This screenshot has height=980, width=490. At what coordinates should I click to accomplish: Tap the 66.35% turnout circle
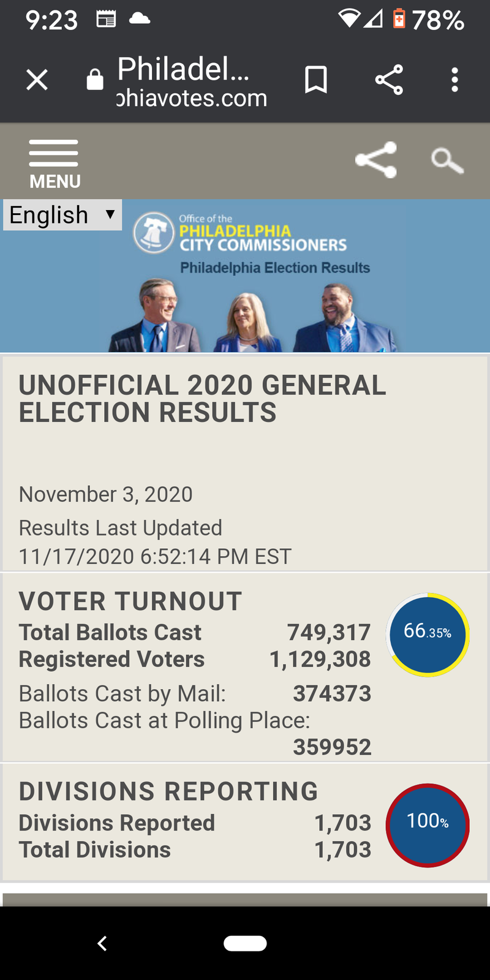click(x=428, y=635)
